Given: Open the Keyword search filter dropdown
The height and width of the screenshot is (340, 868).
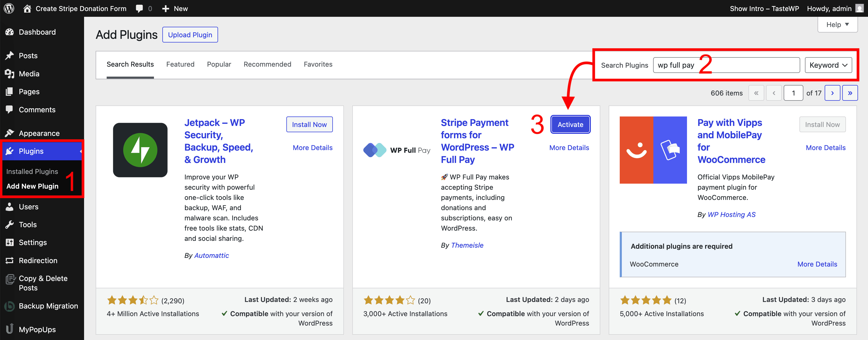Looking at the screenshot, I should [828, 65].
